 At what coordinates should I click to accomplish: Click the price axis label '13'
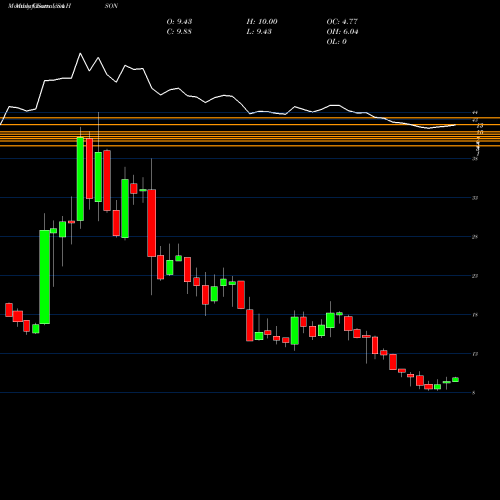[475, 354]
